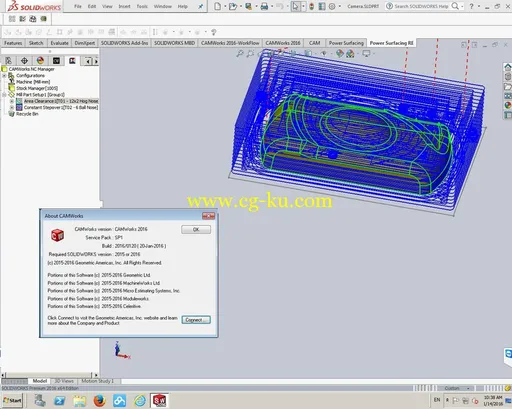Click the Help question mark icon
512x409 pixels.
[x=471, y=6]
